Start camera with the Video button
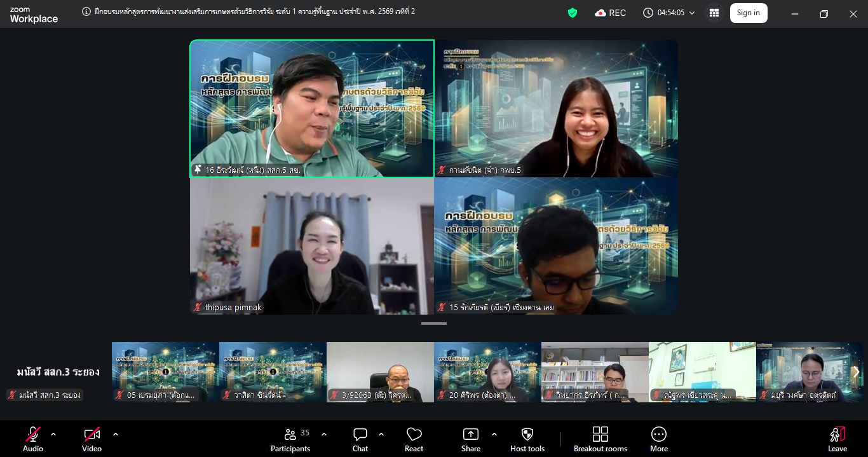The width and height of the screenshot is (868, 457). 92,439
